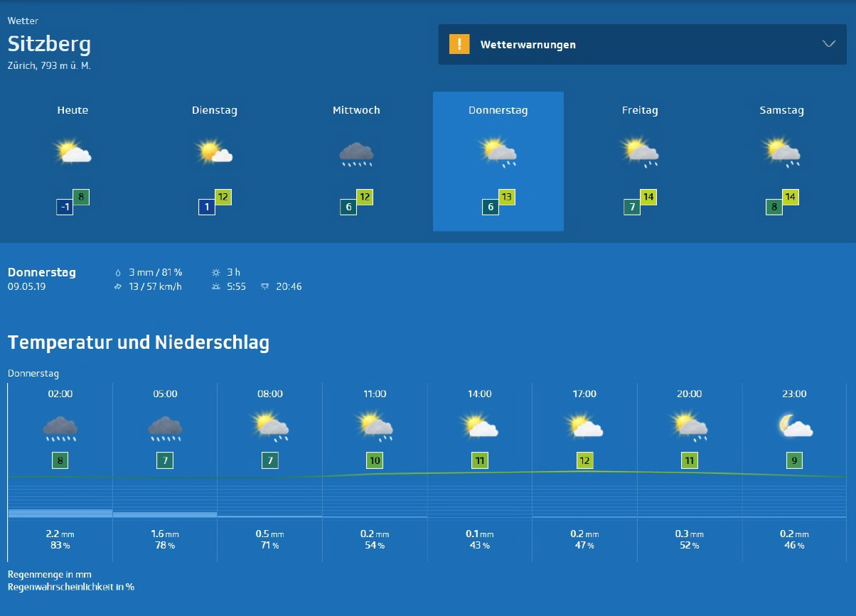The height and width of the screenshot is (616, 856).
Task: Select the Dienstag forecast tab
Action: [x=214, y=110]
